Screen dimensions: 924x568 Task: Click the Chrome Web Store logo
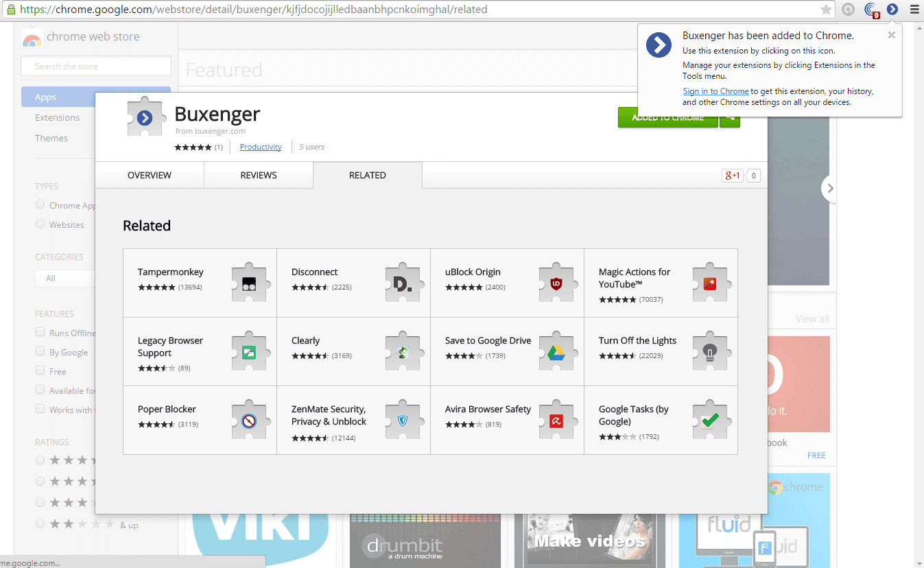(32, 37)
